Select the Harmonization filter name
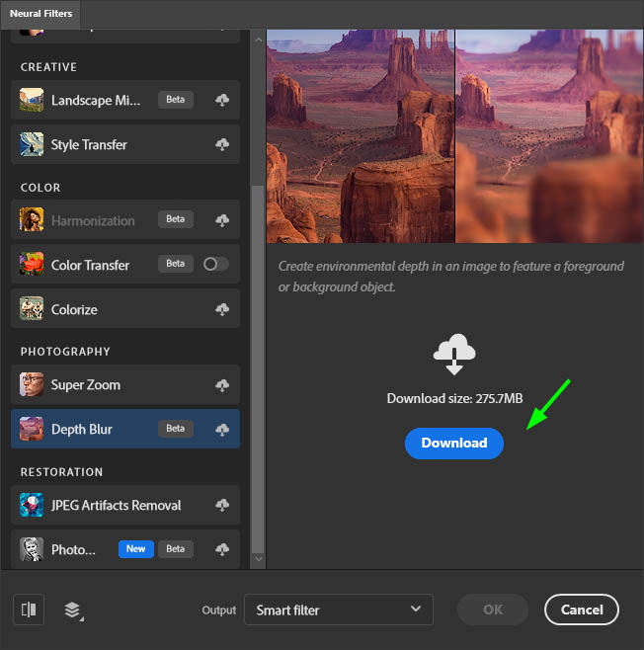Image resolution: width=644 pixels, height=650 pixels. 93,220
